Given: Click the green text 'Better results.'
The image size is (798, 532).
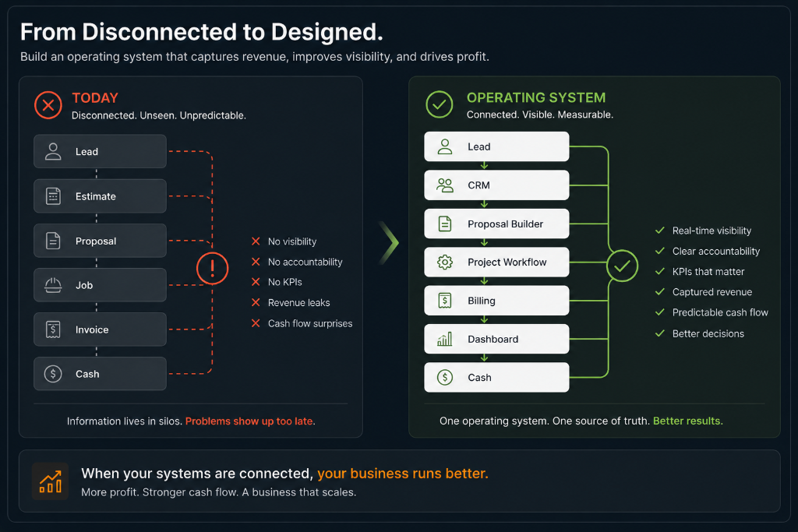Looking at the screenshot, I should [688, 421].
